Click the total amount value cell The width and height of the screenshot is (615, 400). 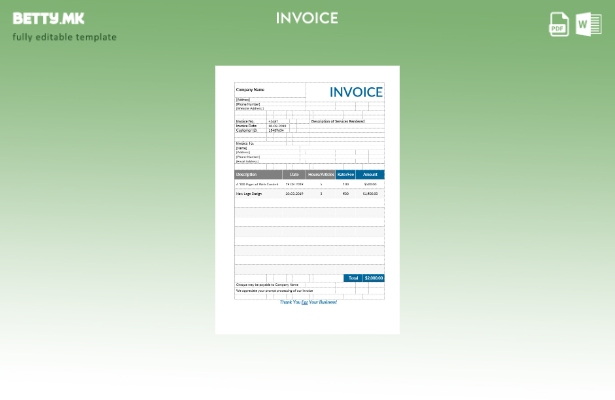pyautogui.click(x=373, y=278)
